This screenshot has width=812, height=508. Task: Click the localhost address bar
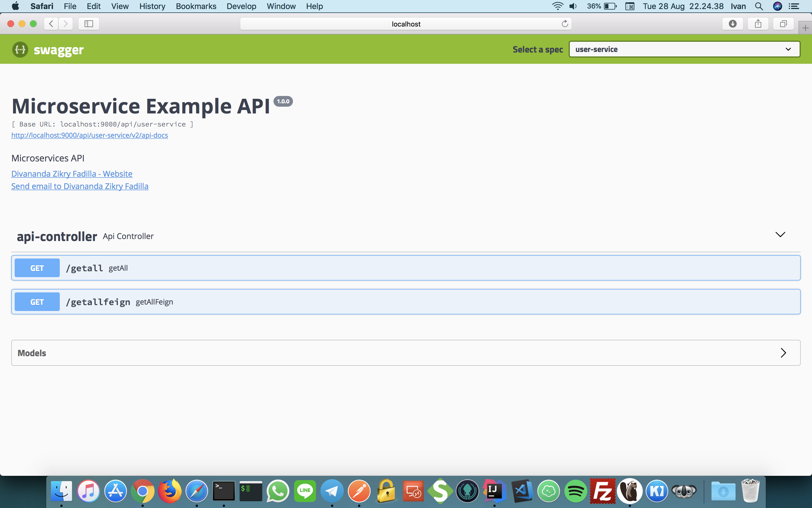click(406, 24)
